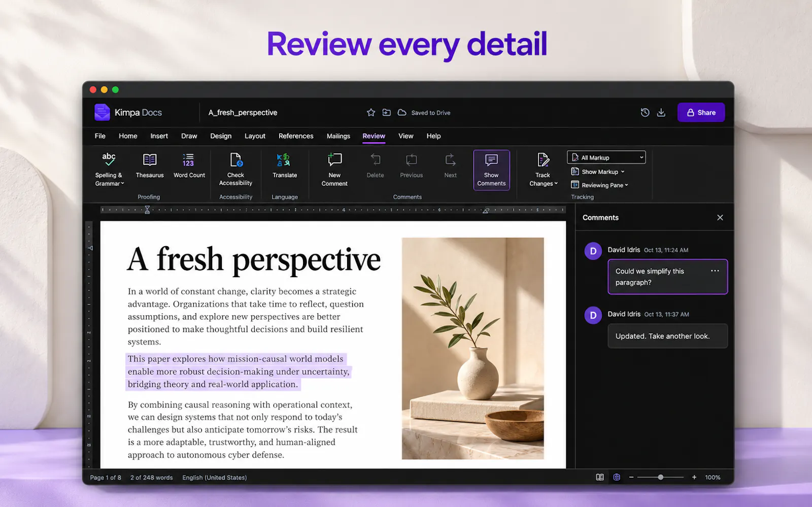Toggle Show Comments button
812x507 pixels.
tap(491, 170)
